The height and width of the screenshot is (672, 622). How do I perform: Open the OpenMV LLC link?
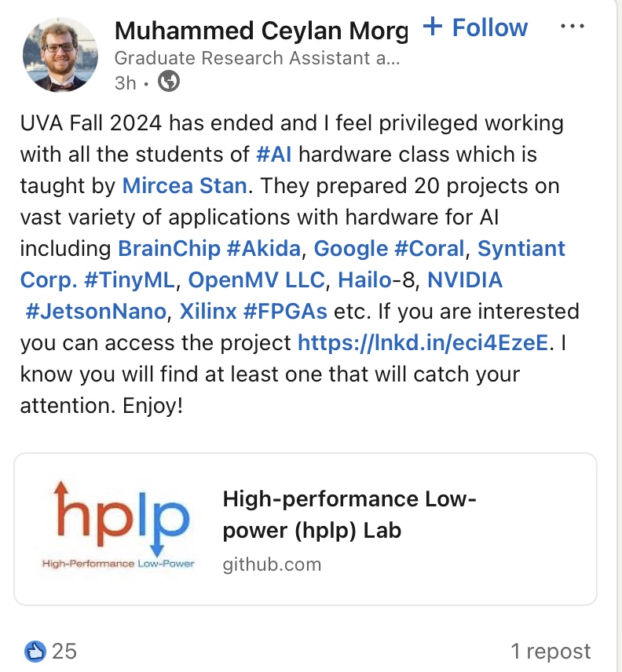[x=256, y=279]
